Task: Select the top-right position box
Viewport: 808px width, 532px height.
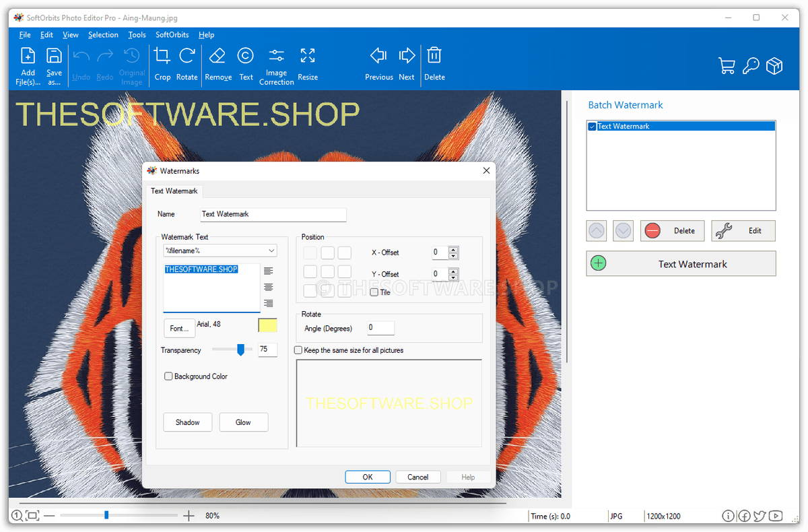Action: (x=344, y=253)
